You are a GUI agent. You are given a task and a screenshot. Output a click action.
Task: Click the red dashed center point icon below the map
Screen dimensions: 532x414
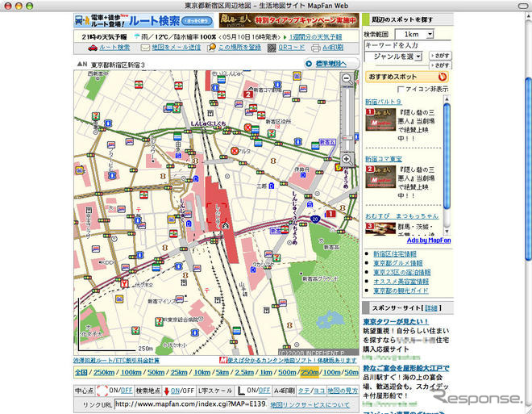tap(102, 391)
